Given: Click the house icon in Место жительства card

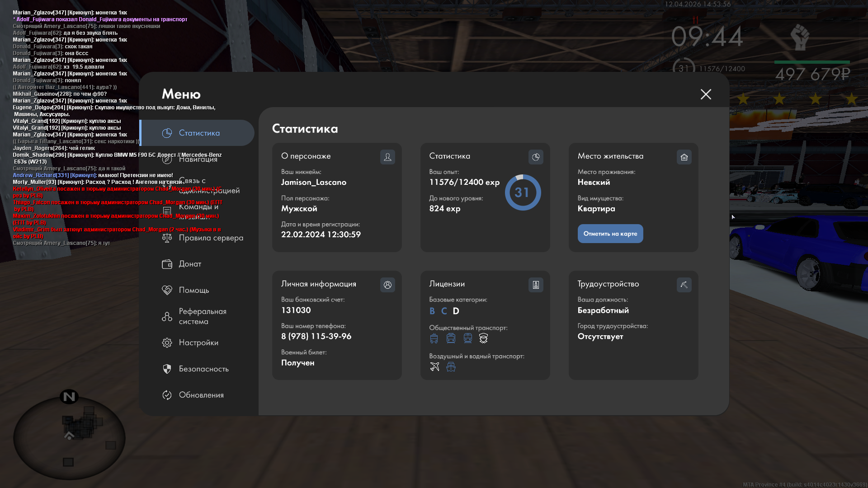Looking at the screenshot, I should 684,157.
